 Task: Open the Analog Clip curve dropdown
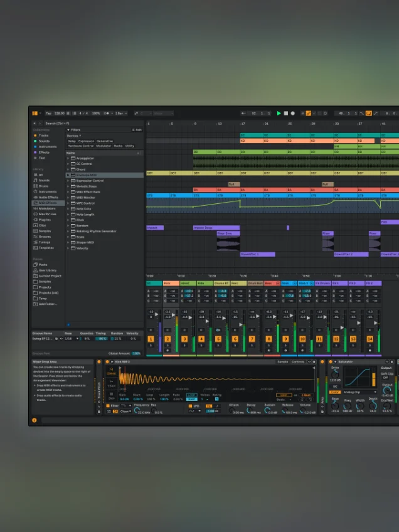pyautogui.click(x=360, y=392)
